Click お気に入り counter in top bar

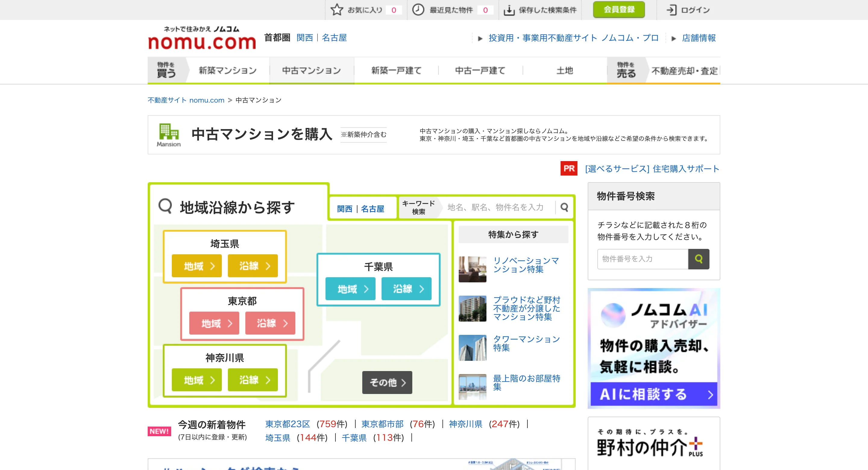(394, 10)
